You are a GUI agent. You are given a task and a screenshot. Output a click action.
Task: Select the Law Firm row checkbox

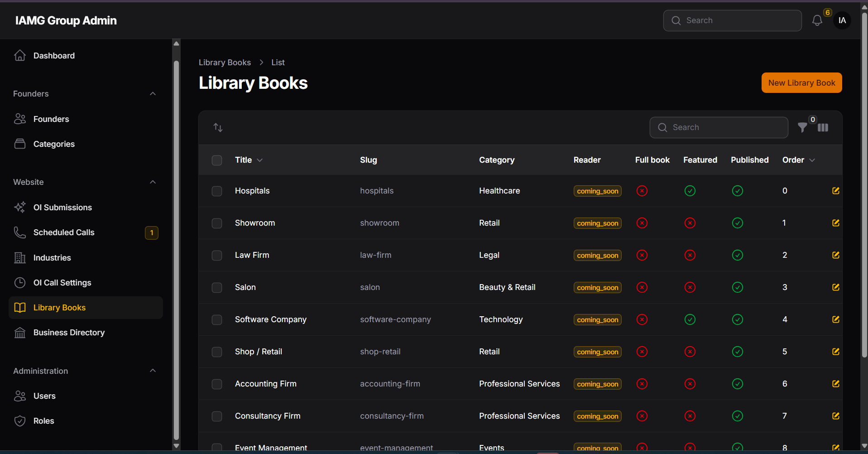217,256
